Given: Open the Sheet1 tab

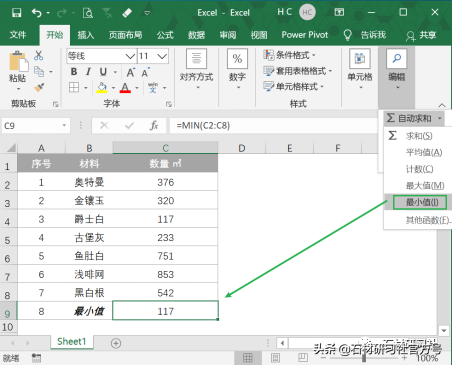Looking at the screenshot, I should (x=71, y=342).
